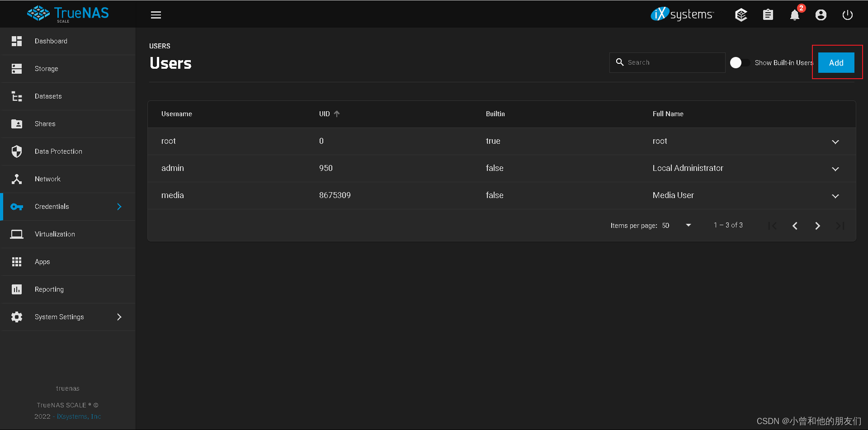
Task: Open Reporting from the sidebar
Action: (69, 289)
